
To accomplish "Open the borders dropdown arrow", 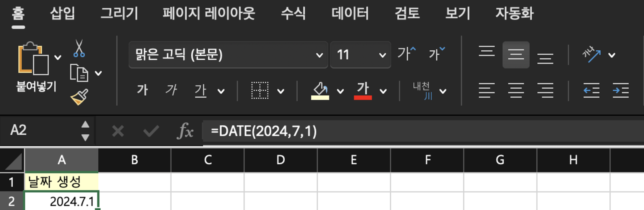I will (x=281, y=91).
